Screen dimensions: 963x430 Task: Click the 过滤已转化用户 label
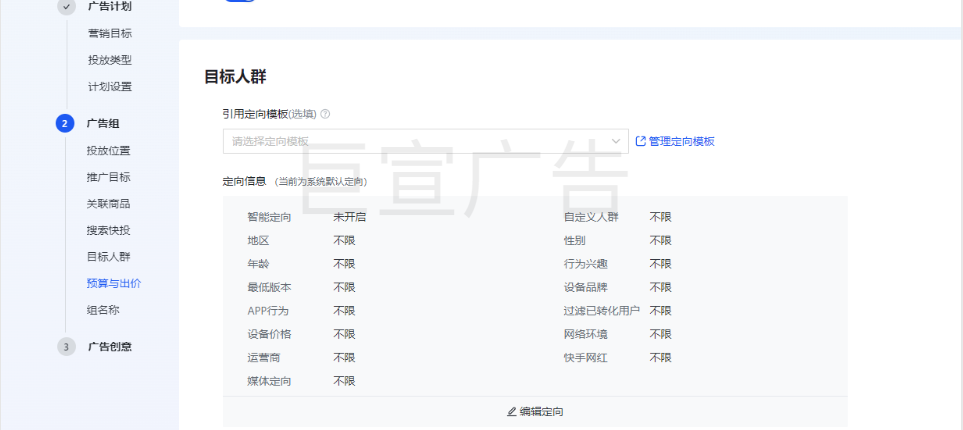click(602, 311)
